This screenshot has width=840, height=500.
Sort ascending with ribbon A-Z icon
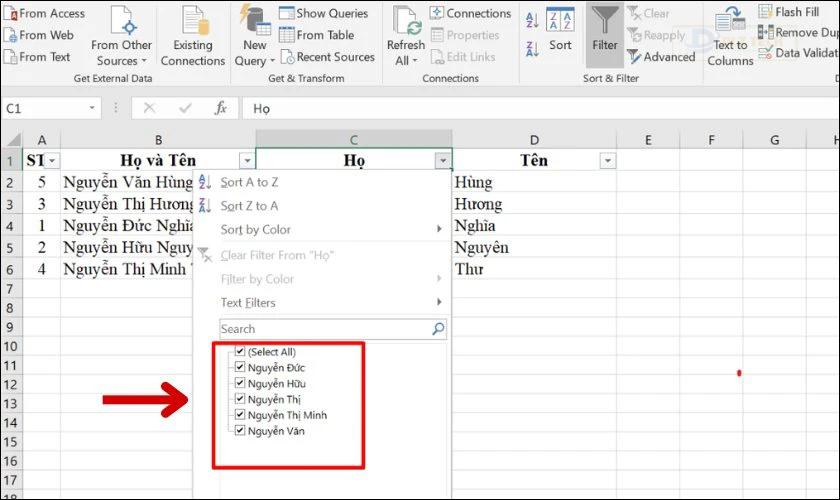[532, 21]
